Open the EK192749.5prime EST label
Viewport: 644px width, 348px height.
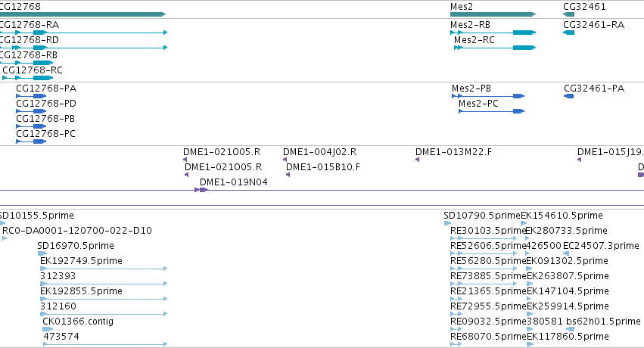pyautogui.click(x=81, y=261)
